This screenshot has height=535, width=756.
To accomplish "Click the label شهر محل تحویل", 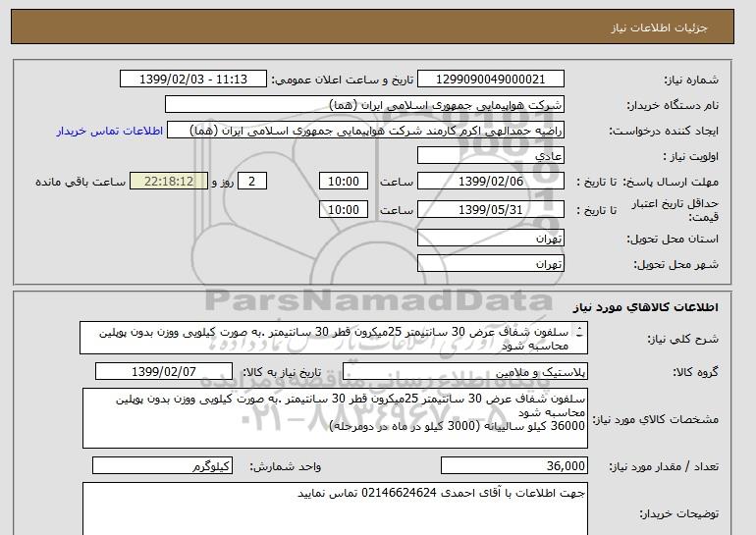I will (x=675, y=264).
